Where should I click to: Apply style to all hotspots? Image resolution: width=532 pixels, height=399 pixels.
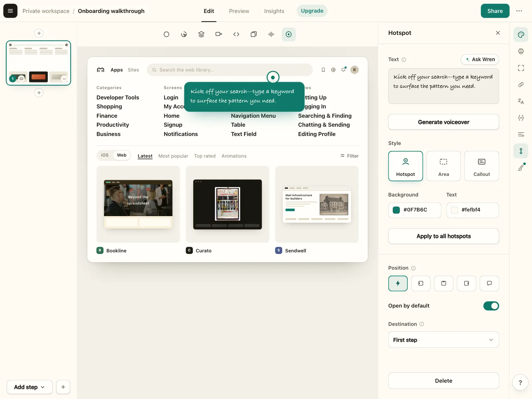coord(444,236)
